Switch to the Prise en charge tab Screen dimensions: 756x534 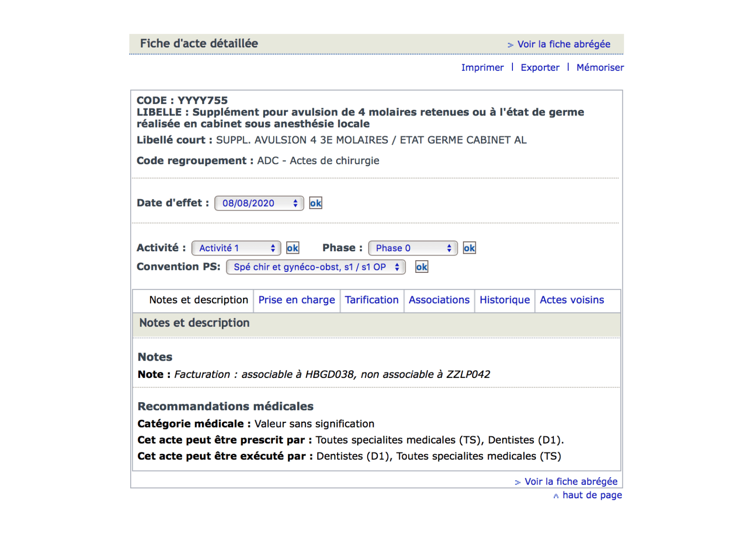coord(297,300)
